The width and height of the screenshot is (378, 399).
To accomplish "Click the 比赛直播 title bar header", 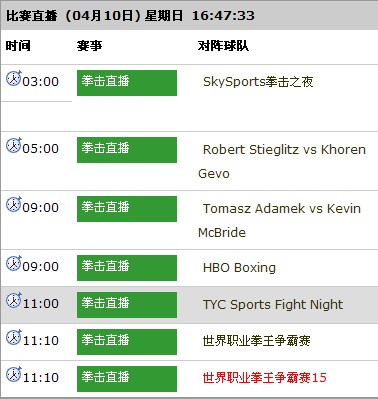I will pos(189,15).
